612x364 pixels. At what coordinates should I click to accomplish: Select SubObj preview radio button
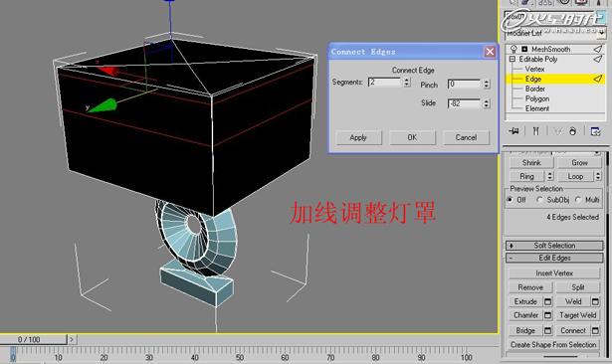[539, 199]
